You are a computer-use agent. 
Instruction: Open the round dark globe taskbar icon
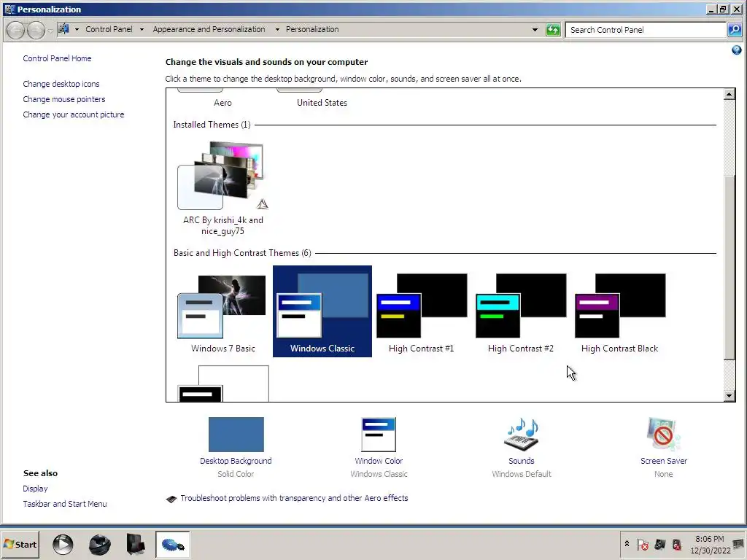[x=99, y=544]
